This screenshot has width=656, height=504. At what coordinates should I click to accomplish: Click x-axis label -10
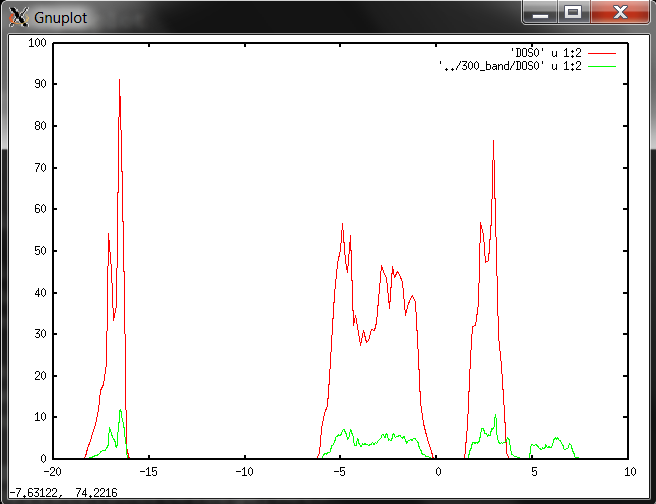(244, 472)
